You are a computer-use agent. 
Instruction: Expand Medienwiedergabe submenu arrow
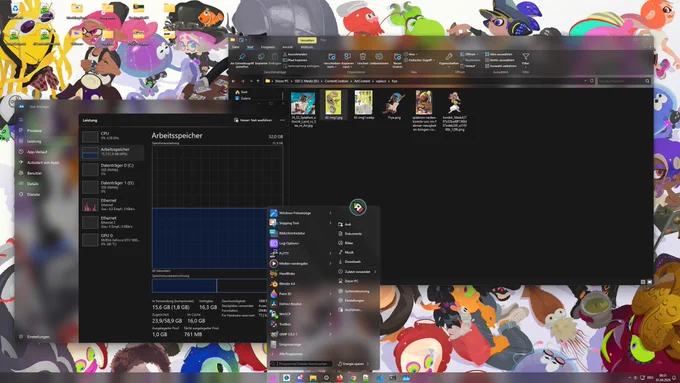330,263
